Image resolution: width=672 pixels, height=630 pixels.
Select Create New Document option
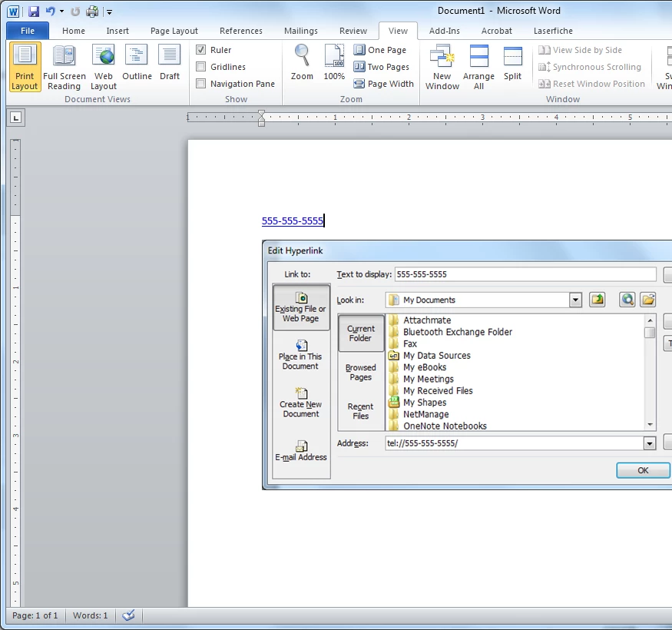click(301, 403)
